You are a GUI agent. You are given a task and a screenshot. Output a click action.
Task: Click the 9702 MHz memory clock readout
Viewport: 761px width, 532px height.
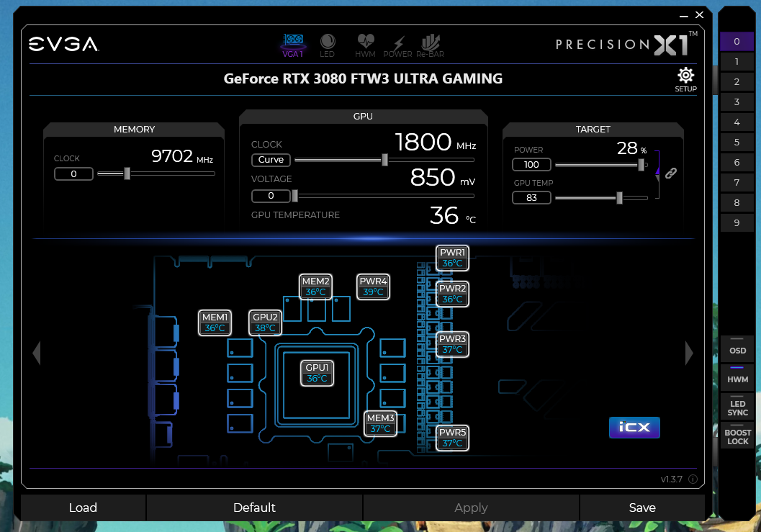(182, 156)
